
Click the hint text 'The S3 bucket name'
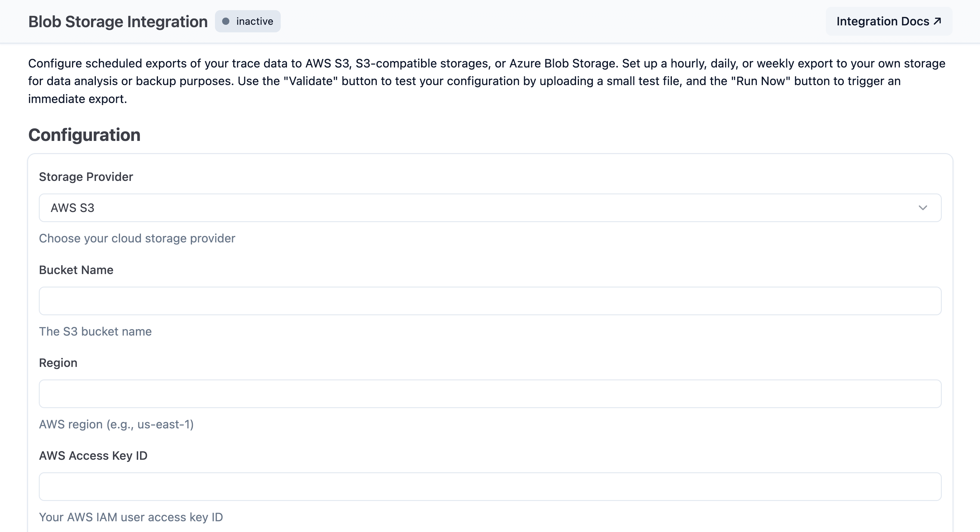point(95,331)
